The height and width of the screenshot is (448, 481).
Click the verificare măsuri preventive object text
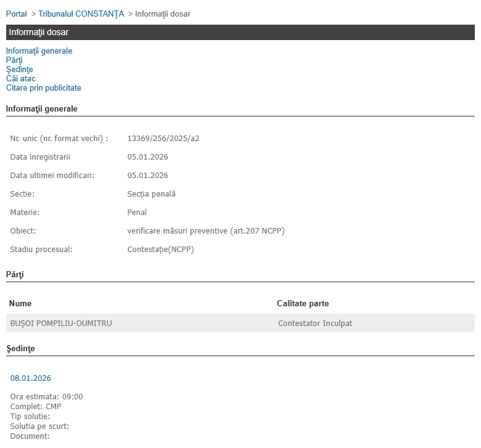click(205, 231)
